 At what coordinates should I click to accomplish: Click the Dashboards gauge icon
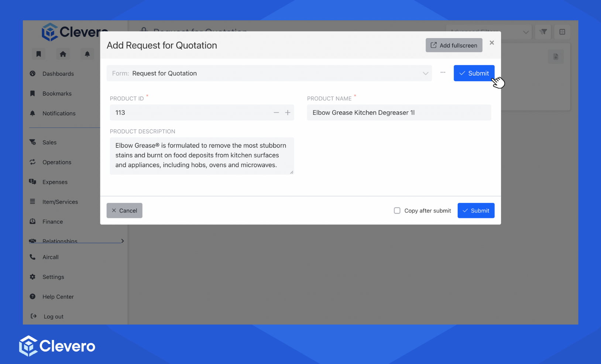tap(32, 73)
